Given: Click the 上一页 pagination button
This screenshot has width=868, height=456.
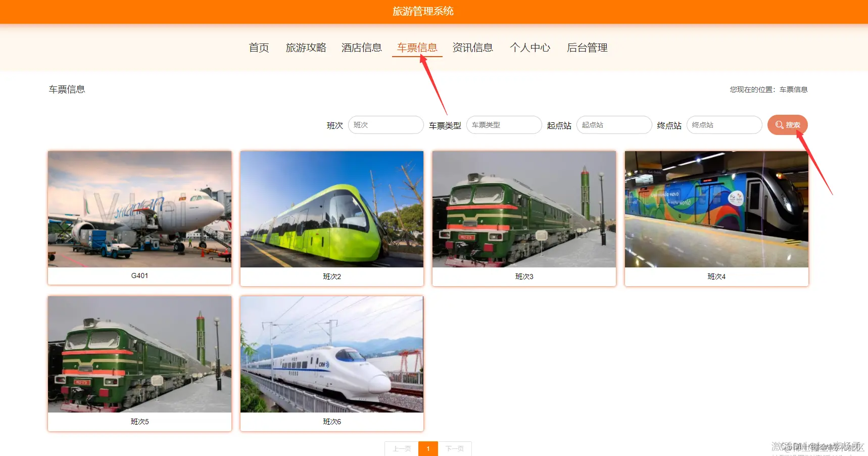Looking at the screenshot, I should point(402,448).
